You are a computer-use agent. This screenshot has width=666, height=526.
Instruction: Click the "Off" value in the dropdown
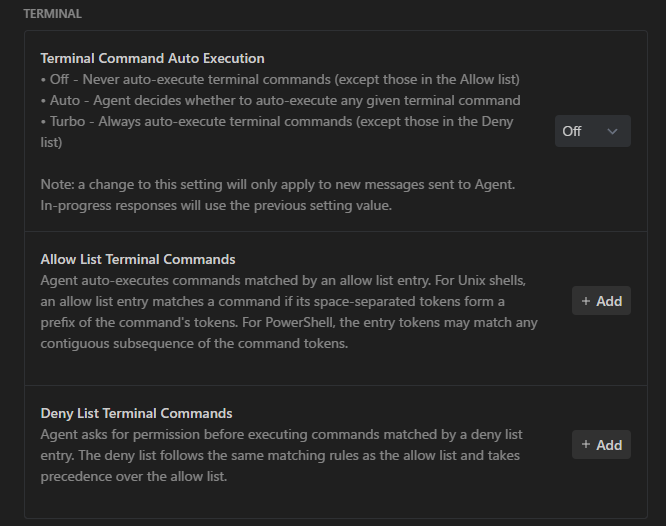pyautogui.click(x=572, y=131)
